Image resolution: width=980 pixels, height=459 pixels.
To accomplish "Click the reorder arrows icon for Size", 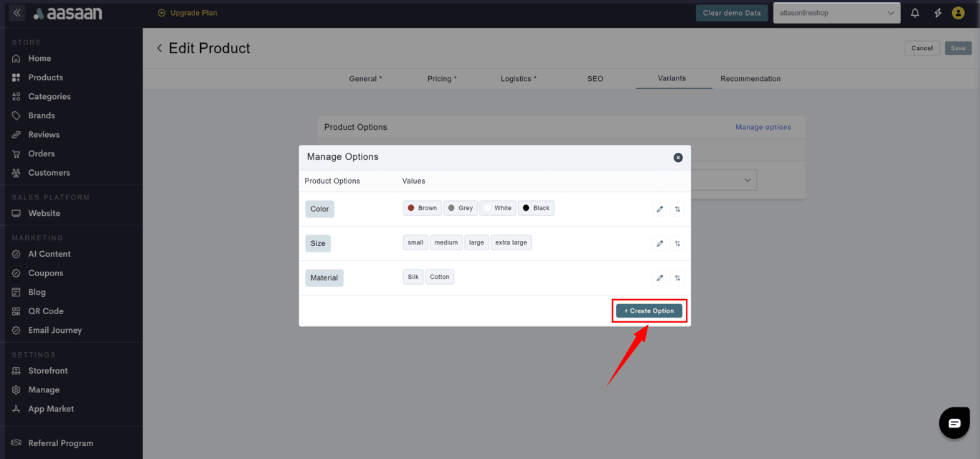I will tap(677, 244).
